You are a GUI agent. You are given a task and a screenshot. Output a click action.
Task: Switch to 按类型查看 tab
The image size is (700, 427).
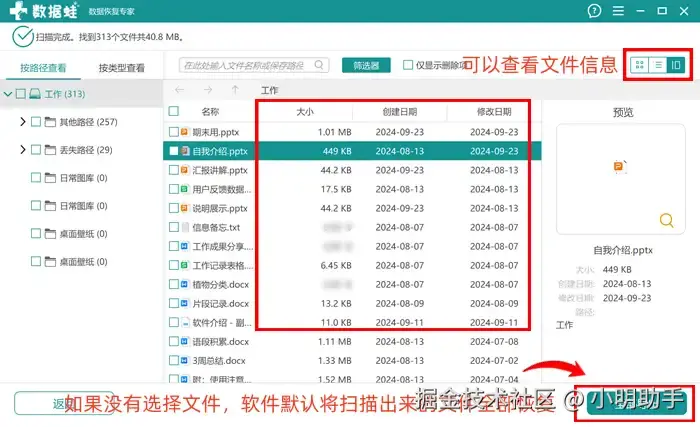(x=121, y=68)
